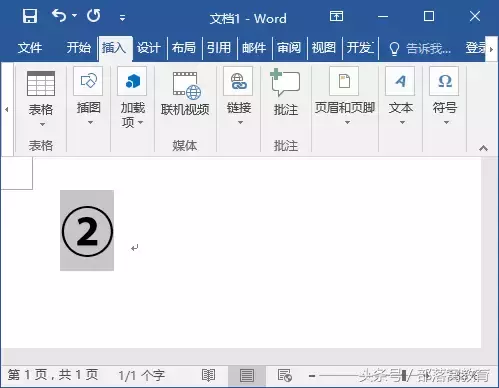Switch to Web Layout view
Viewport: 499px width, 388px height.
[285, 375]
